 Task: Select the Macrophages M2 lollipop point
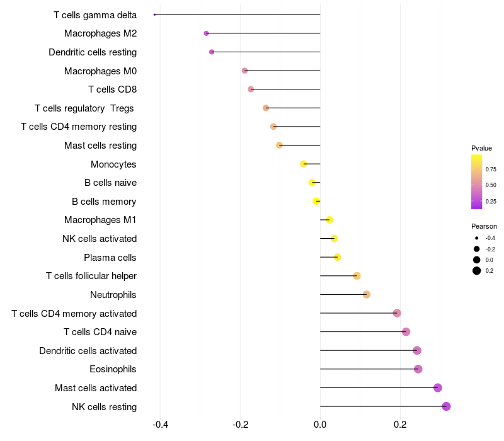pos(206,33)
